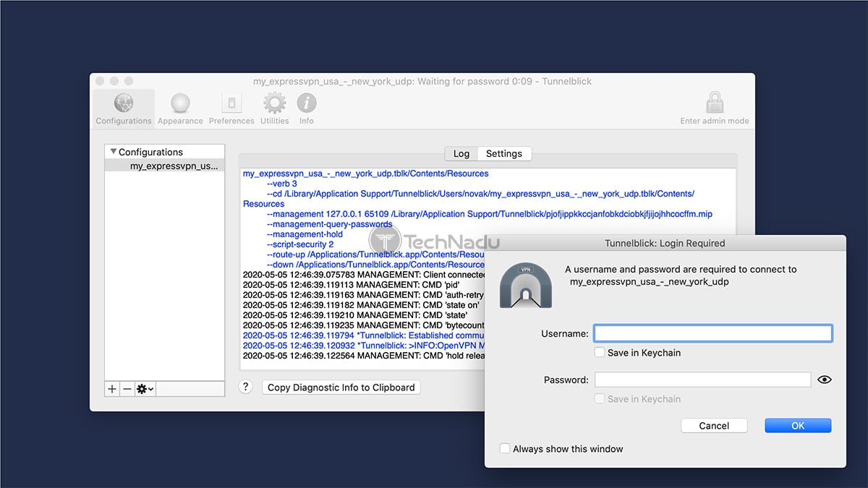Click the '--verb 3' log line
This screenshot has width=868, height=488.
282,184
